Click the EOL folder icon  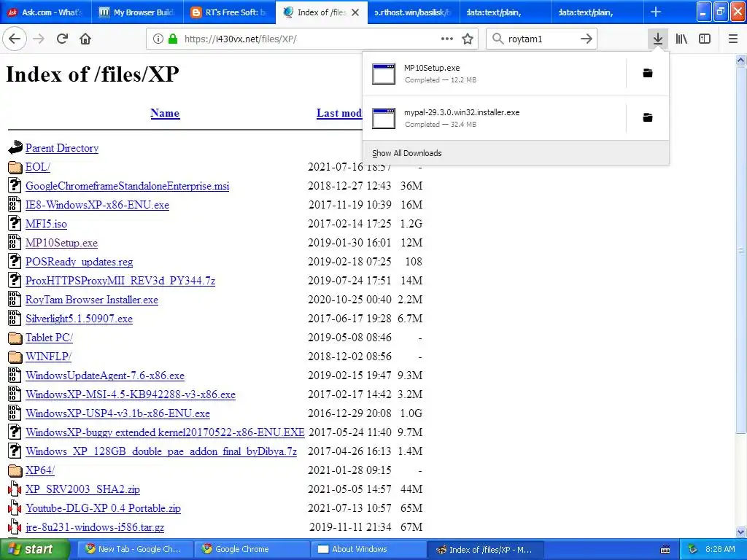[x=15, y=167]
